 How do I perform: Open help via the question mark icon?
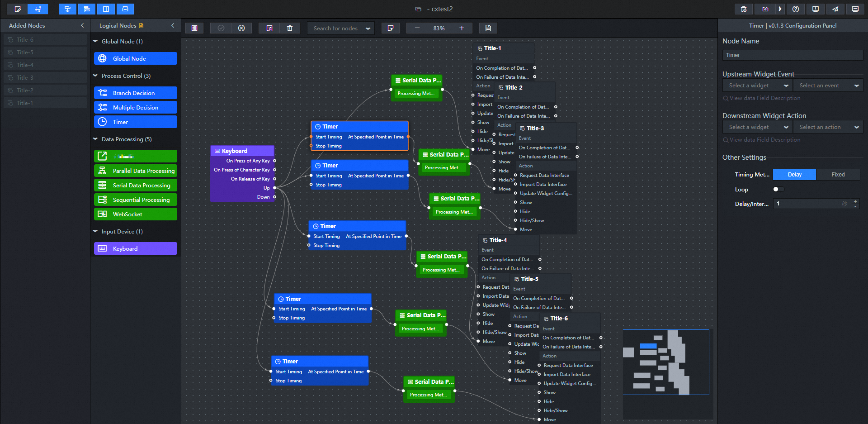click(796, 9)
